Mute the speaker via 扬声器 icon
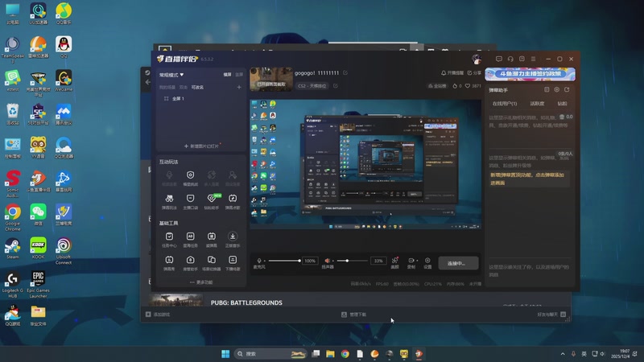 click(328, 261)
